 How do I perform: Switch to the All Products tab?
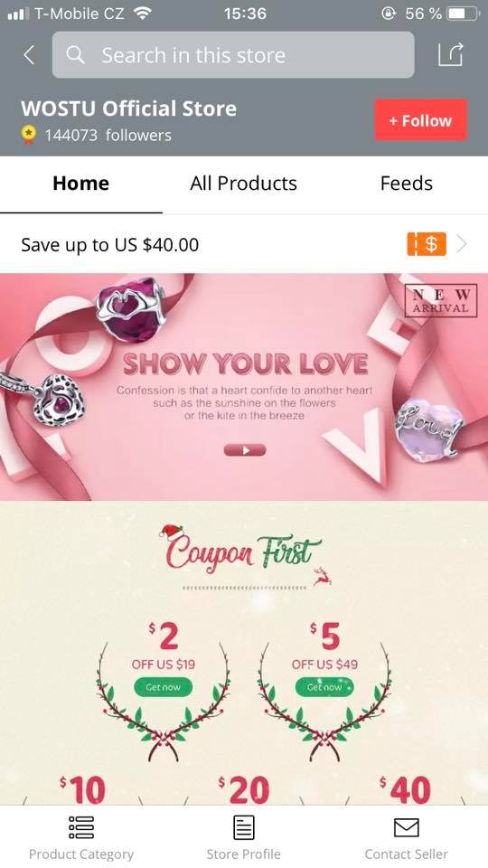243,184
